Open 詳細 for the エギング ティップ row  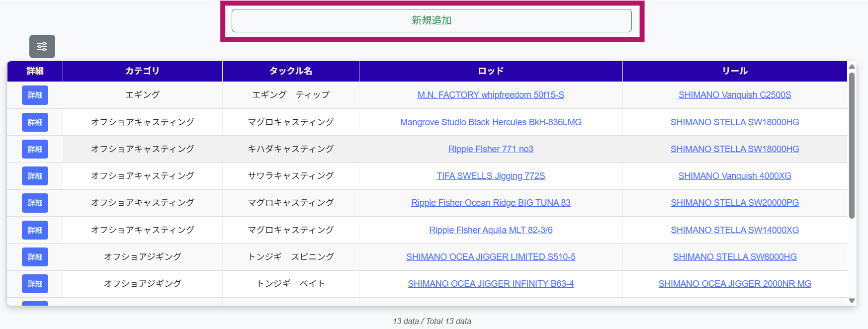pos(35,95)
